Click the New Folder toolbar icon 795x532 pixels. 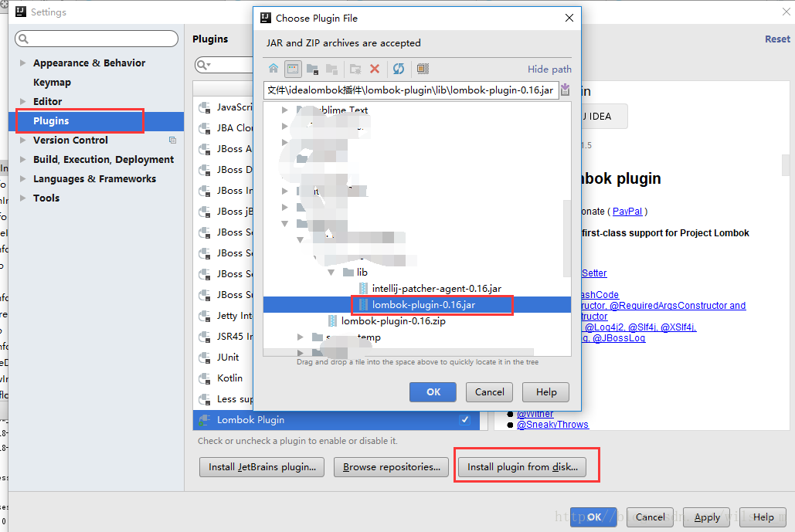355,69
